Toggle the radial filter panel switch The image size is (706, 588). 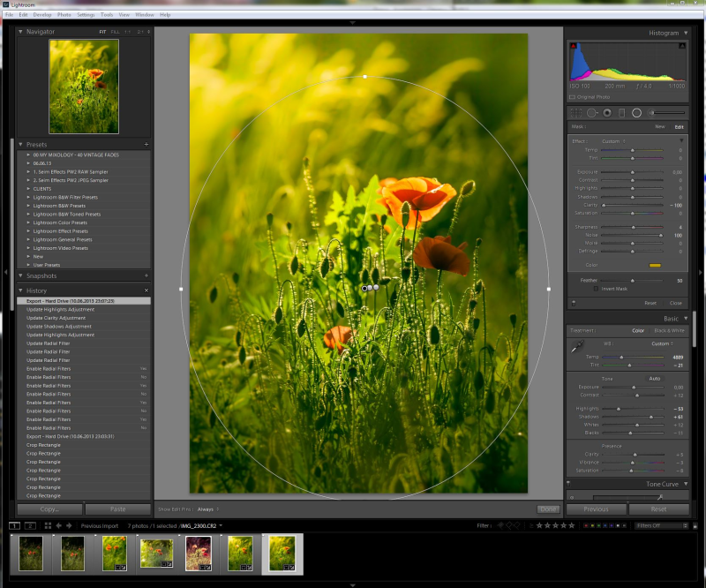[x=574, y=302]
